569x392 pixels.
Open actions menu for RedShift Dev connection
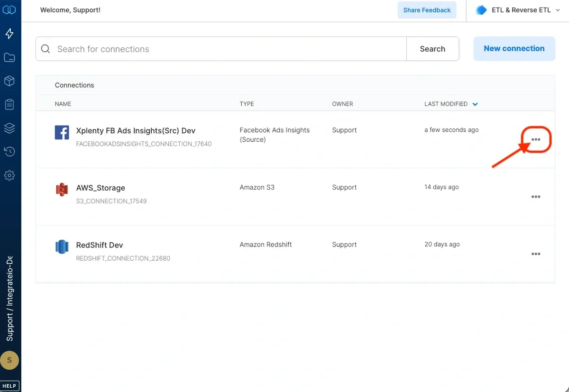(x=536, y=254)
